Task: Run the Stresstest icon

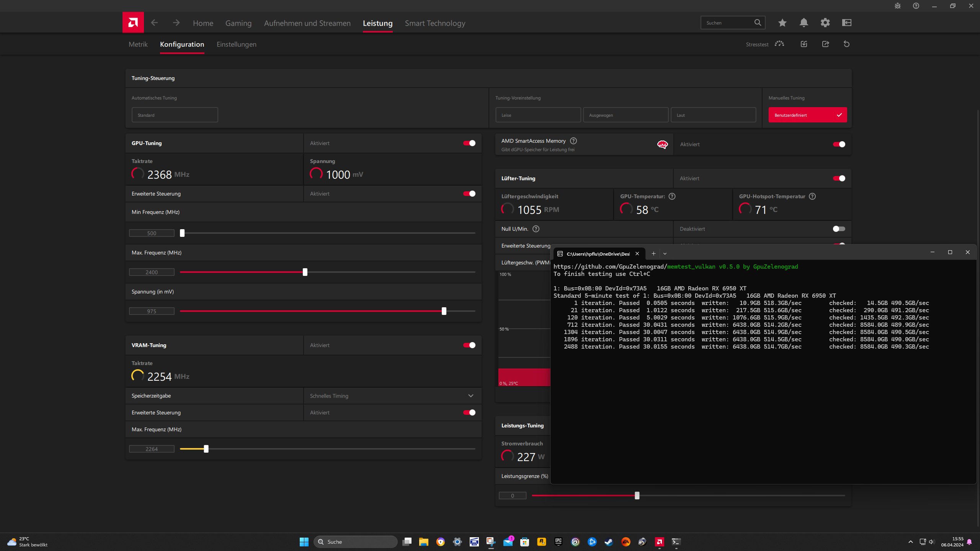Action: tap(779, 44)
